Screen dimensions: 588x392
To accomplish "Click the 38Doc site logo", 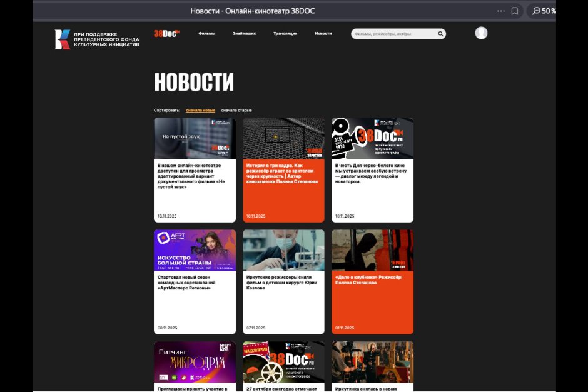I will 165,33.
